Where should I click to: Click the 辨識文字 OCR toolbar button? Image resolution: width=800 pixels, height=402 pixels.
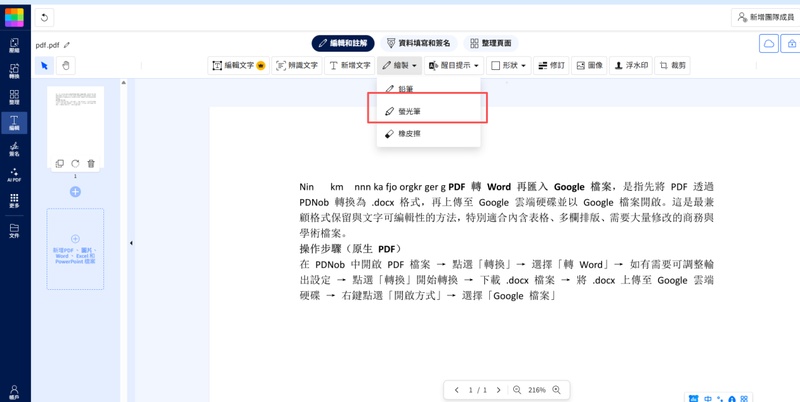297,65
